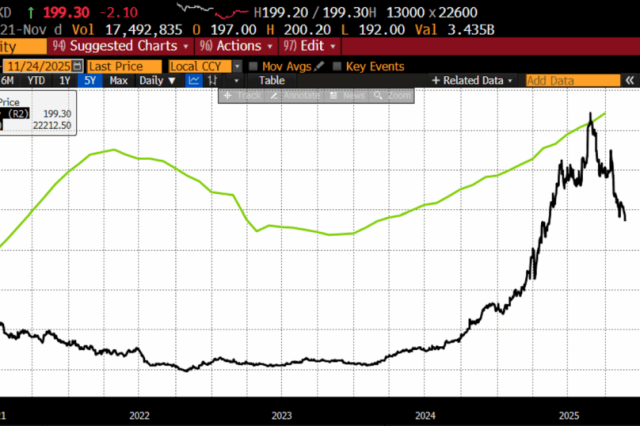640x426 pixels.
Task: Select the 1Y time range
Action: click(65, 80)
